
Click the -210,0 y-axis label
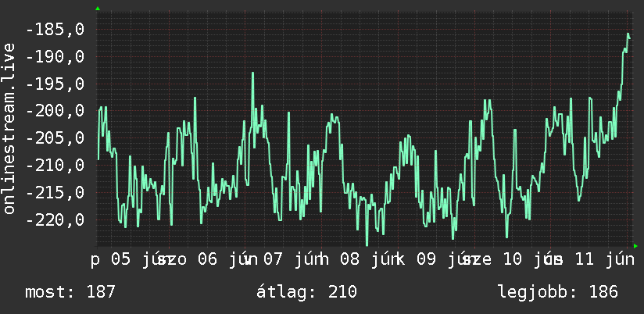pyautogui.click(x=55, y=166)
